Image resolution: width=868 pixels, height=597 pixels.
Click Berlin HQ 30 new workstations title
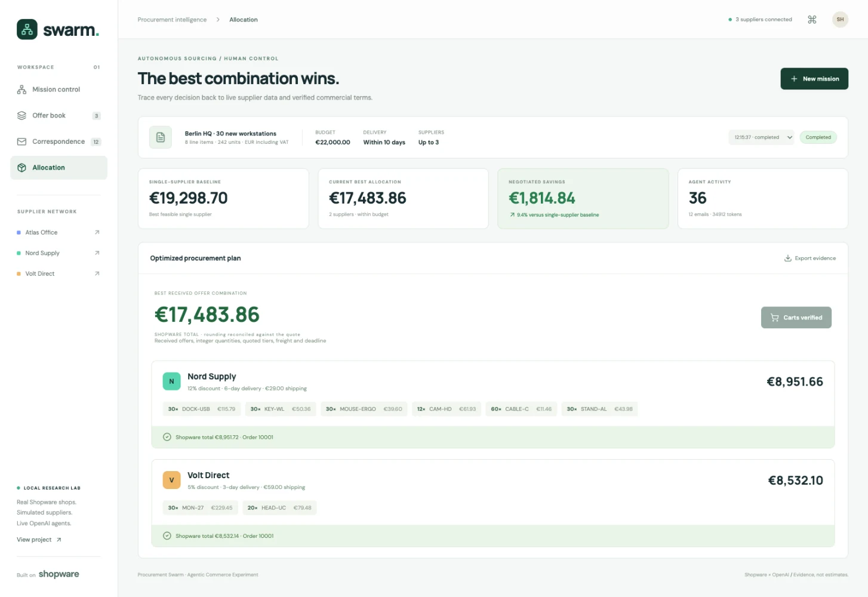click(230, 134)
